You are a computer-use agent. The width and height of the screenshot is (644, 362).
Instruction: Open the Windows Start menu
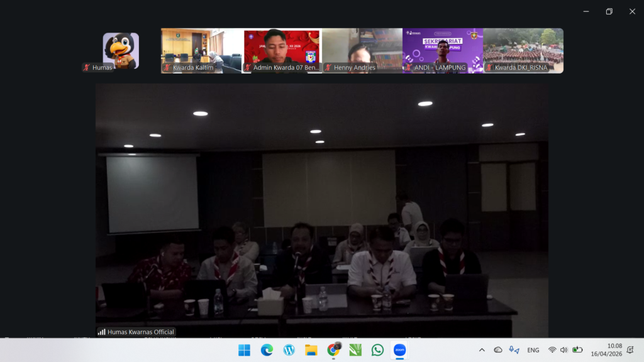tap(244, 350)
